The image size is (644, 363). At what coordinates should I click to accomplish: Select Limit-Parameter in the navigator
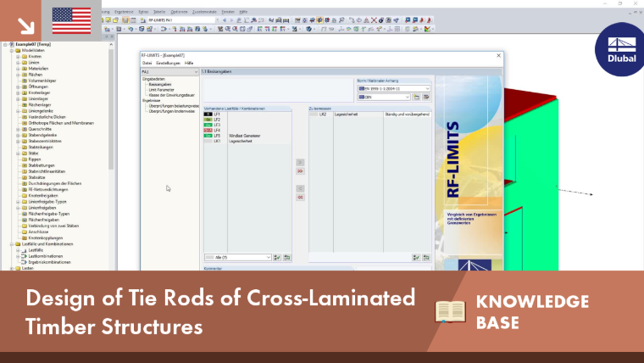point(161,90)
